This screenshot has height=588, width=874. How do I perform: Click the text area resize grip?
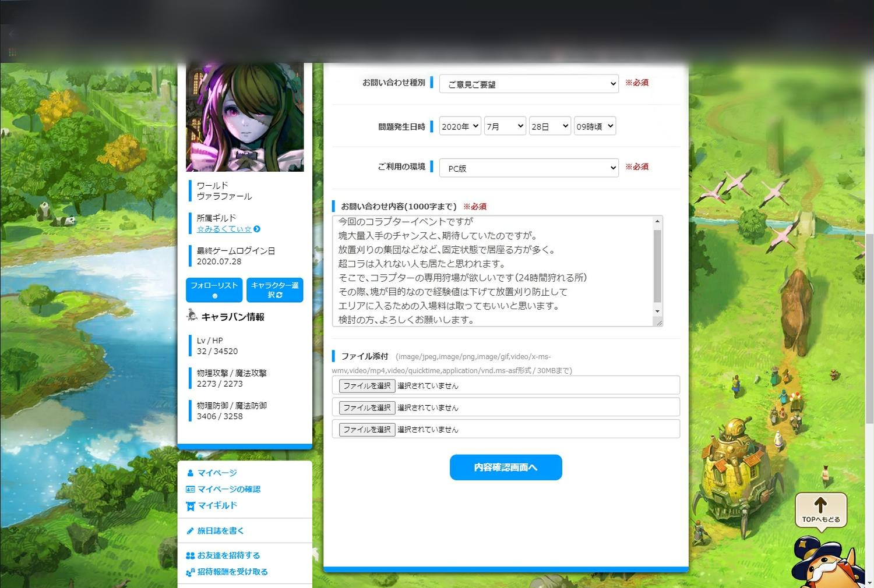(658, 322)
